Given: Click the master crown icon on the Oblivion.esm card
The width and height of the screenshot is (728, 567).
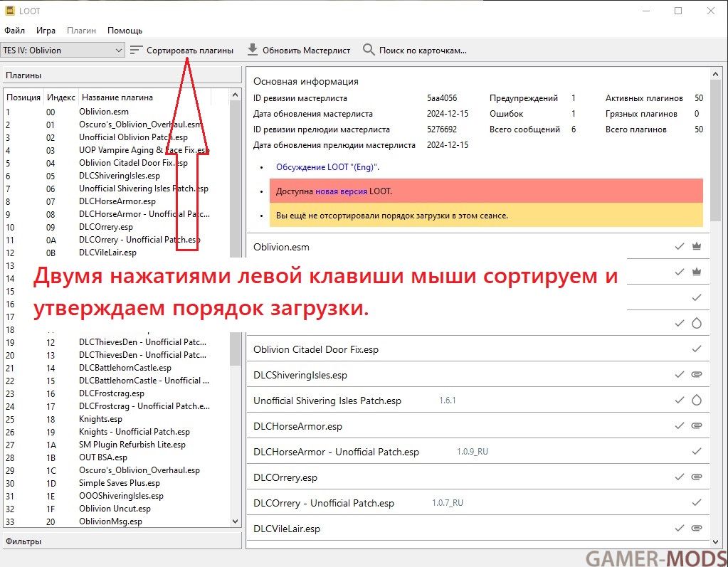Looking at the screenshot, I should pos(697,246).
